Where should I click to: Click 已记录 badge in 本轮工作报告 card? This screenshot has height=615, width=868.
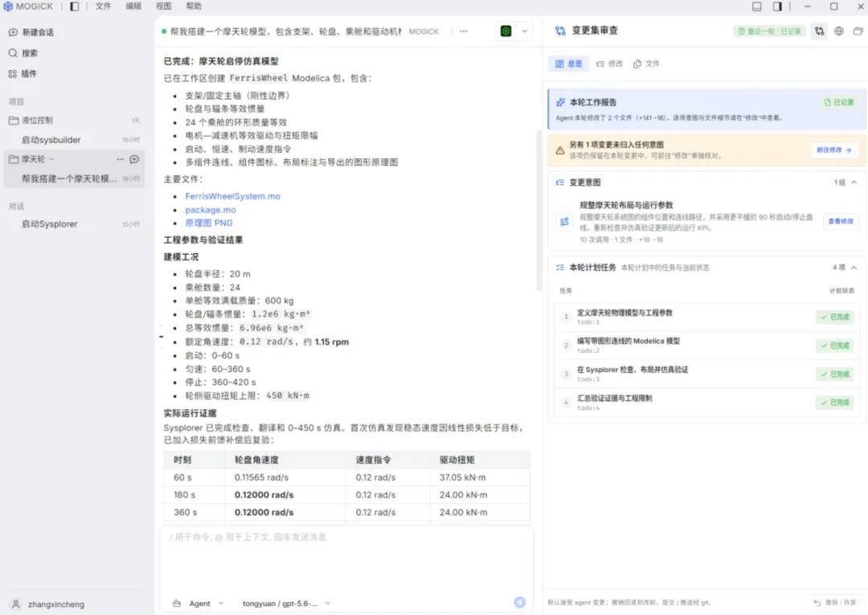[838, 102]
